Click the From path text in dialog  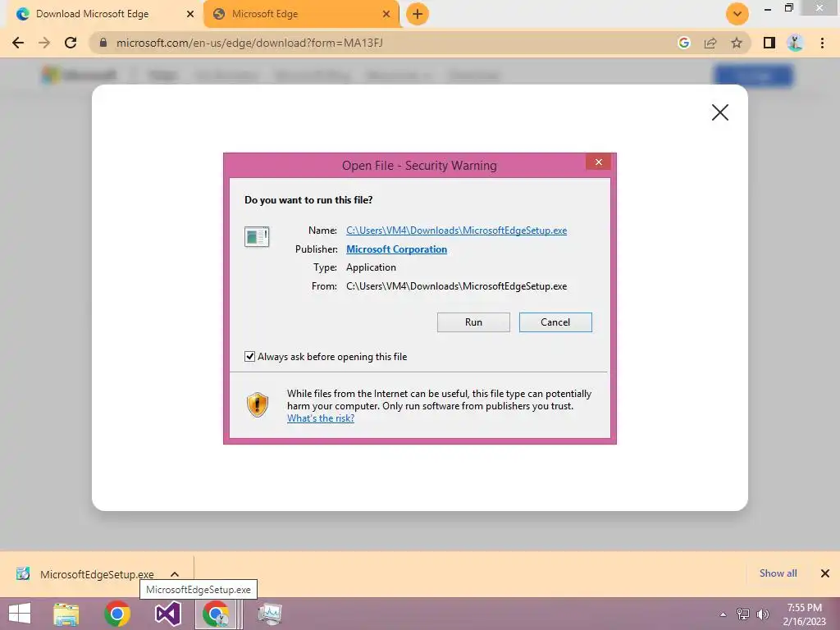pyautogui.click(x=456, y=286)
